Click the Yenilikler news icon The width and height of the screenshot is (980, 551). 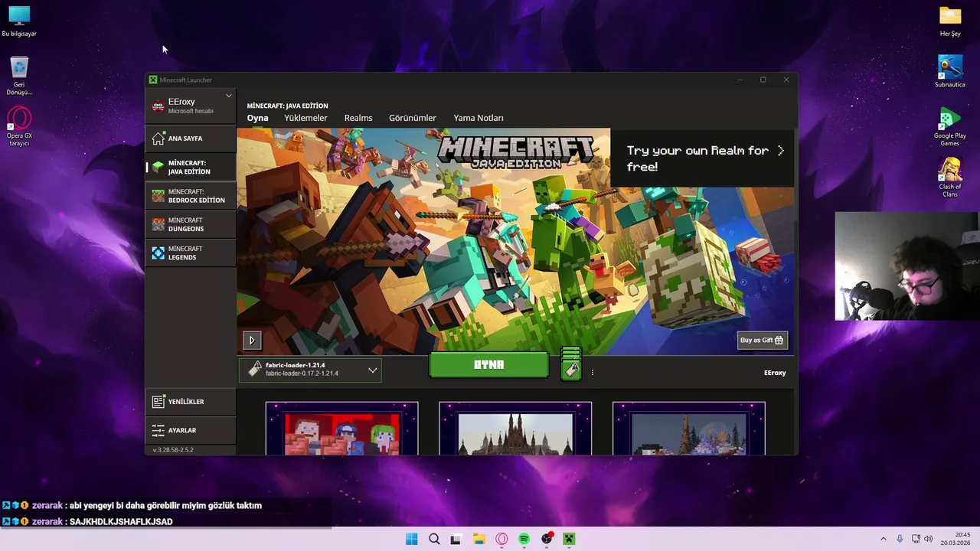pos(158,401)
